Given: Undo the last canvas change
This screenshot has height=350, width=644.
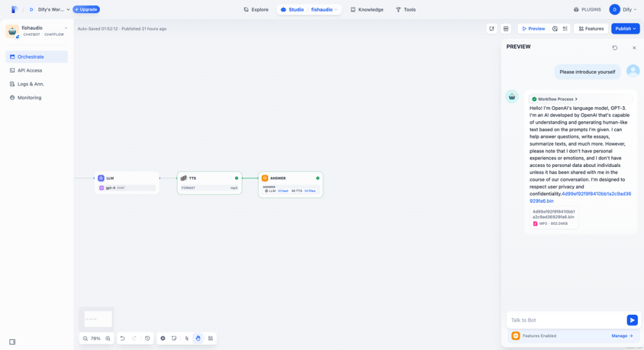Looking at the screenshot, I should pyautogui.click(x=123, y=338).
